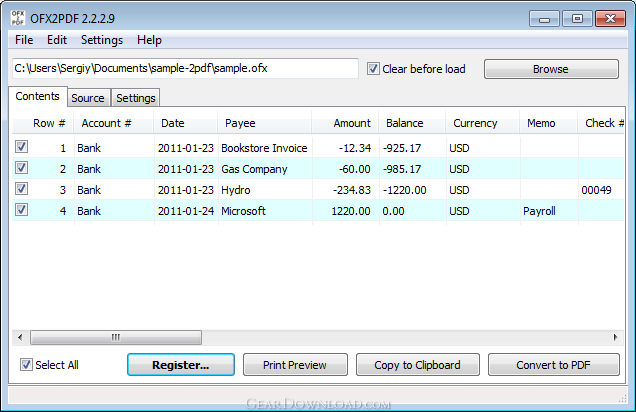
Task: Click the Browse button
Action: [x=551, y=69]
